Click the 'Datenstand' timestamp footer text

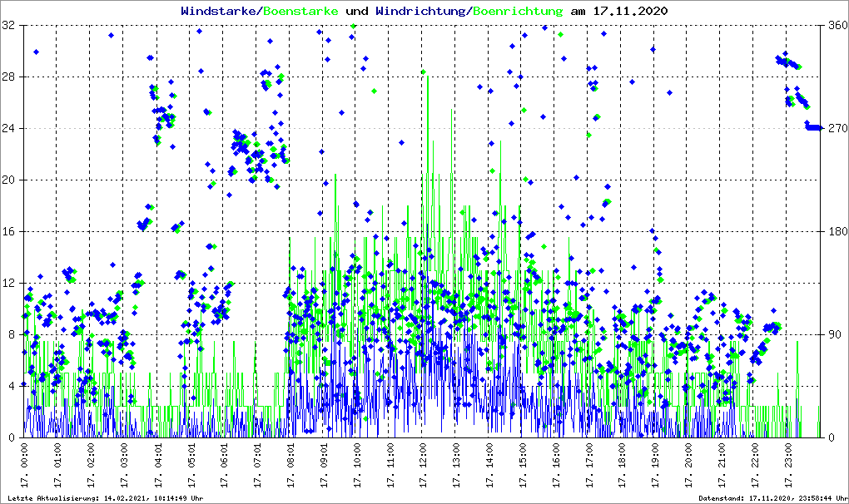click(770, 498)
